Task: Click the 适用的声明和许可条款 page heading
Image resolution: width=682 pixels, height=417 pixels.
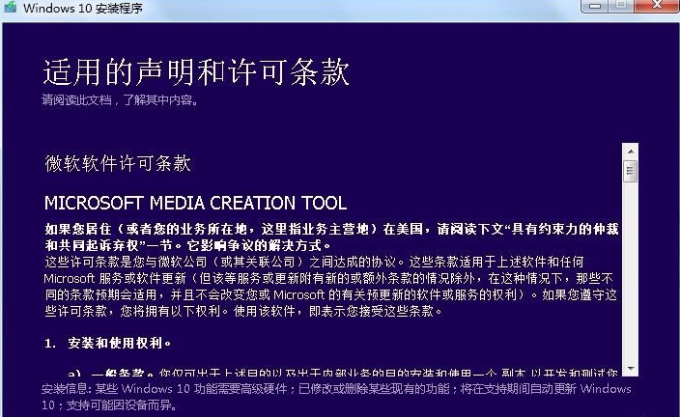Action: [x=195, y=72]
